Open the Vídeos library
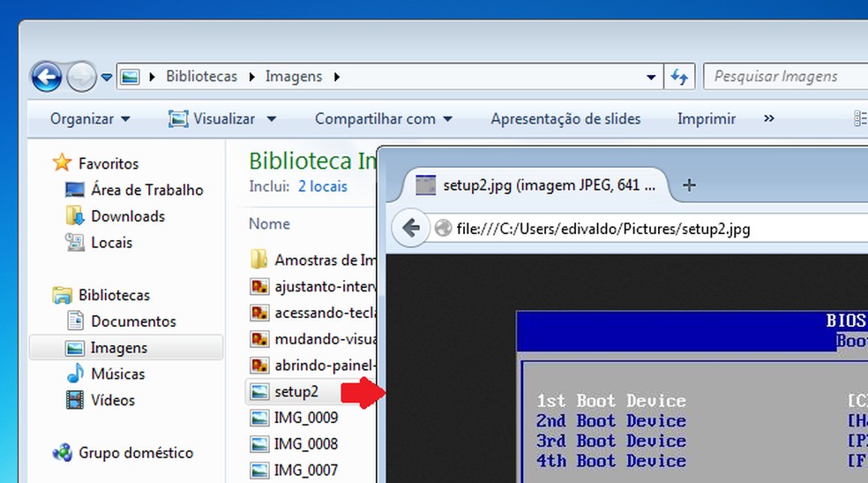Viewport: 868px width, 483px height. [x=113, y=401]
